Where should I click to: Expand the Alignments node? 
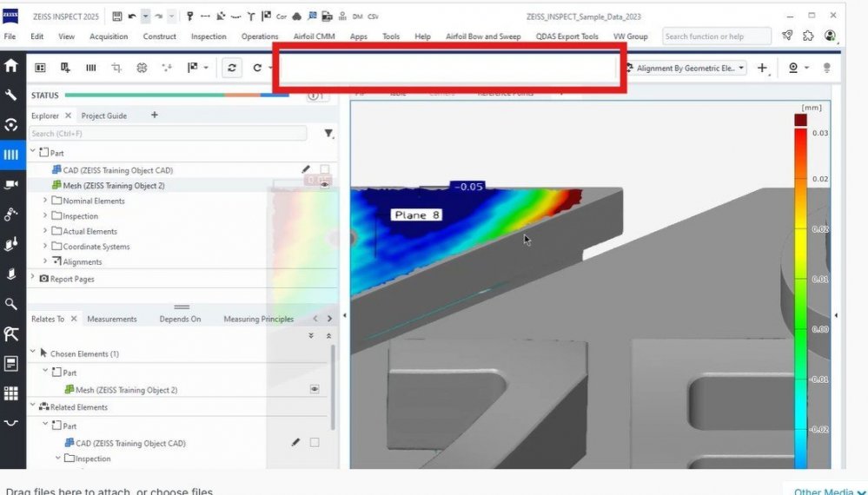point(45,261)
